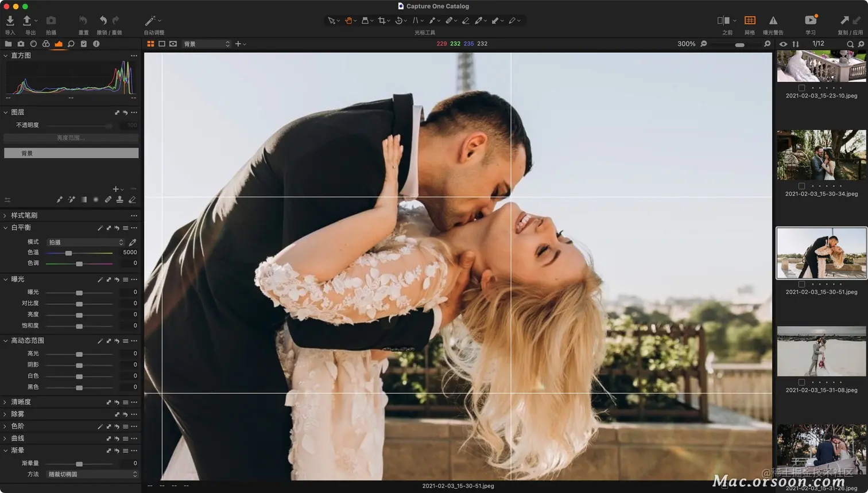Open the layer selector dropdown (背景) above viewer
Screen dimensions: 868x493
click(x=207, y=44)
